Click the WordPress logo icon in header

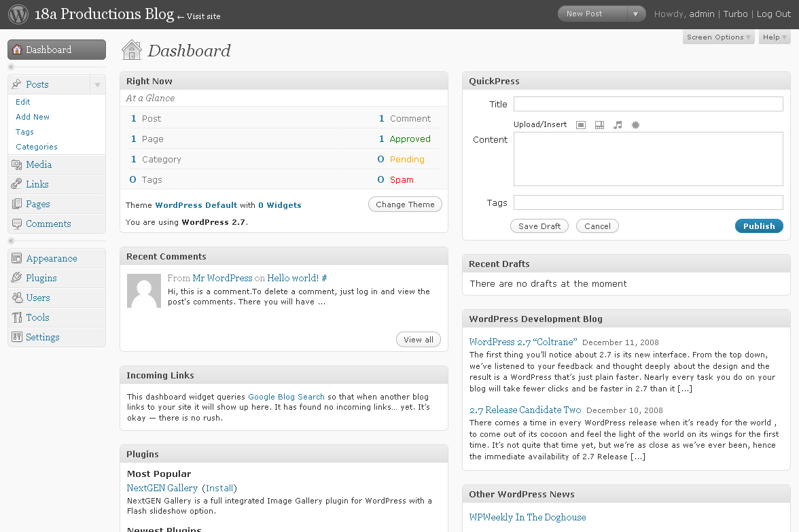click(x=18, y=14)
